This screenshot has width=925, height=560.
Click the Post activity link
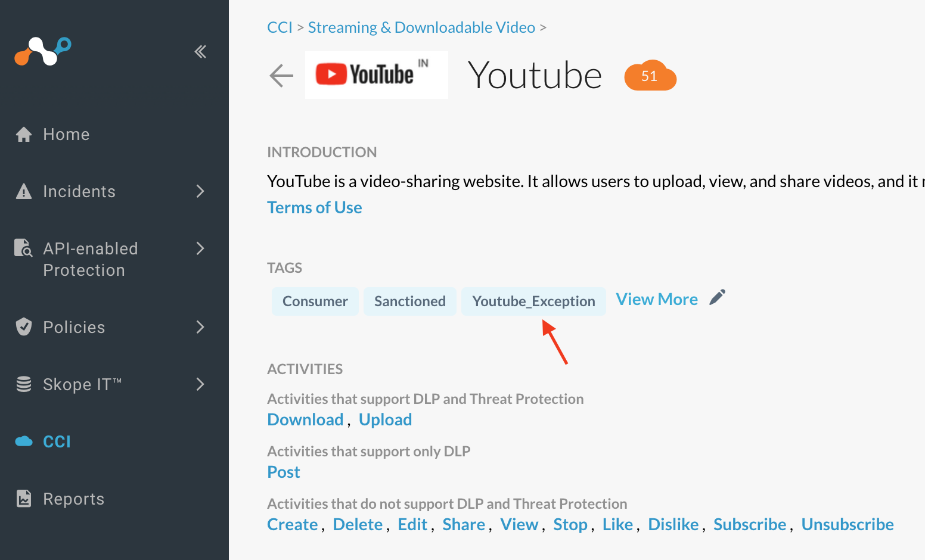tap(284, 472)
